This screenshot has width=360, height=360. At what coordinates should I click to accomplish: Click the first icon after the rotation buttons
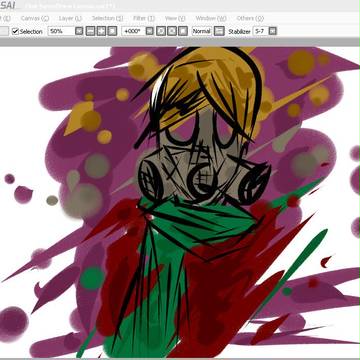161,31
